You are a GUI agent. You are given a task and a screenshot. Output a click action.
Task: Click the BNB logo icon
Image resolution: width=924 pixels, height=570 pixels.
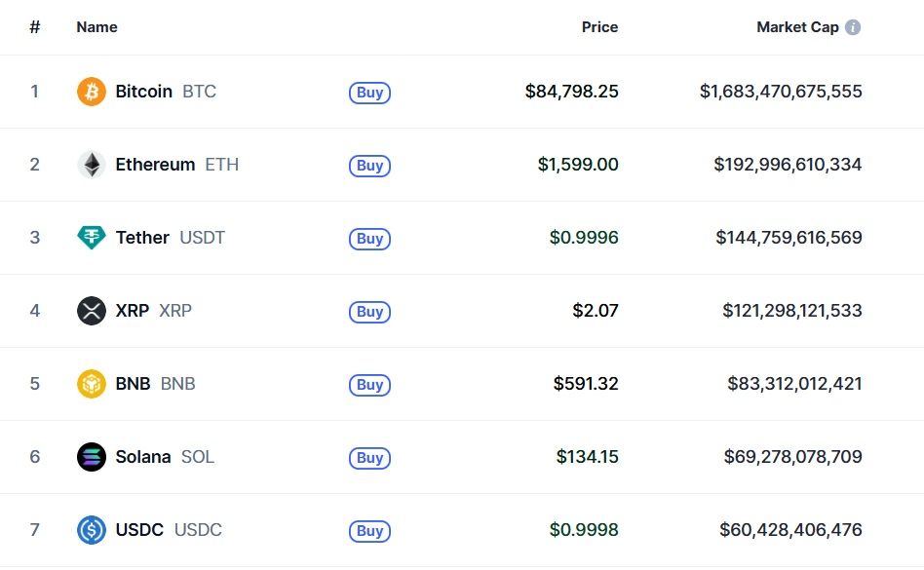click(x=91, y=384)
